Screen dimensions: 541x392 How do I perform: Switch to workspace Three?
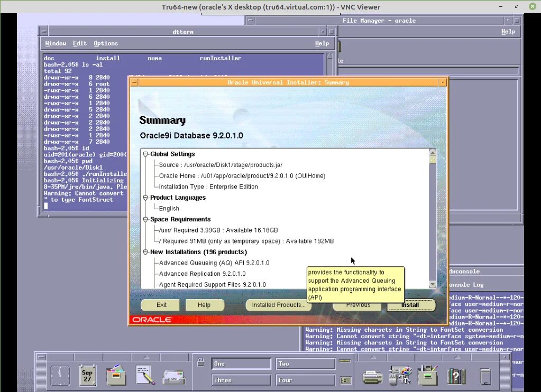241,380
